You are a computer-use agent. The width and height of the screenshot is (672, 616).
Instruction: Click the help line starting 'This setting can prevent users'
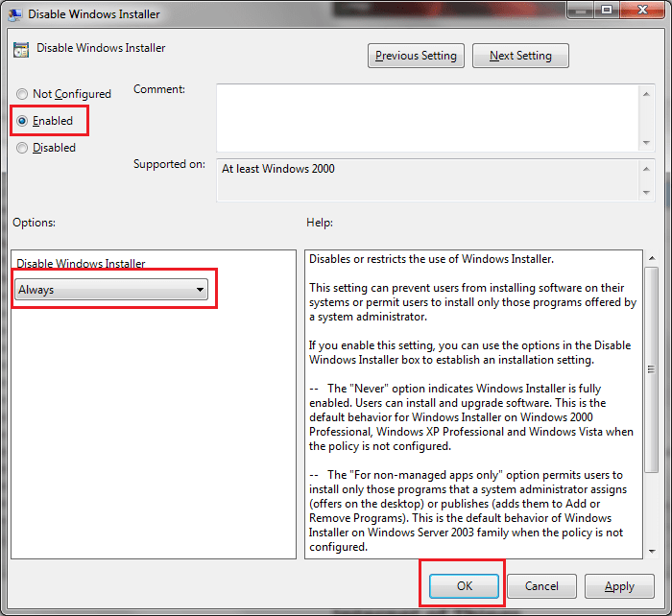coord(467,288)
